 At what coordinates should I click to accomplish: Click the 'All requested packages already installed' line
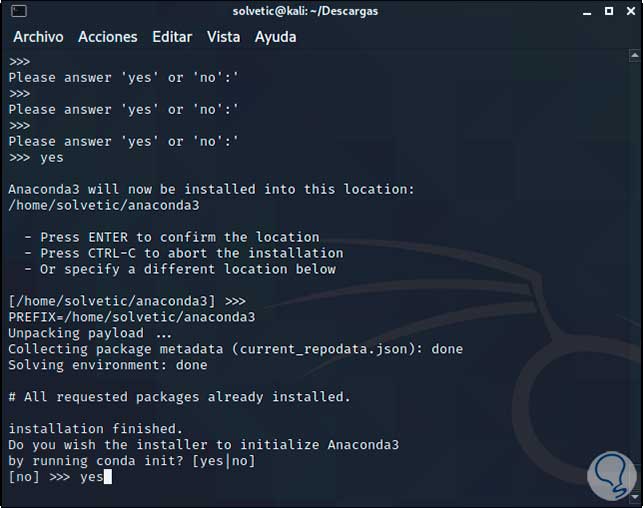pos(179,397)
